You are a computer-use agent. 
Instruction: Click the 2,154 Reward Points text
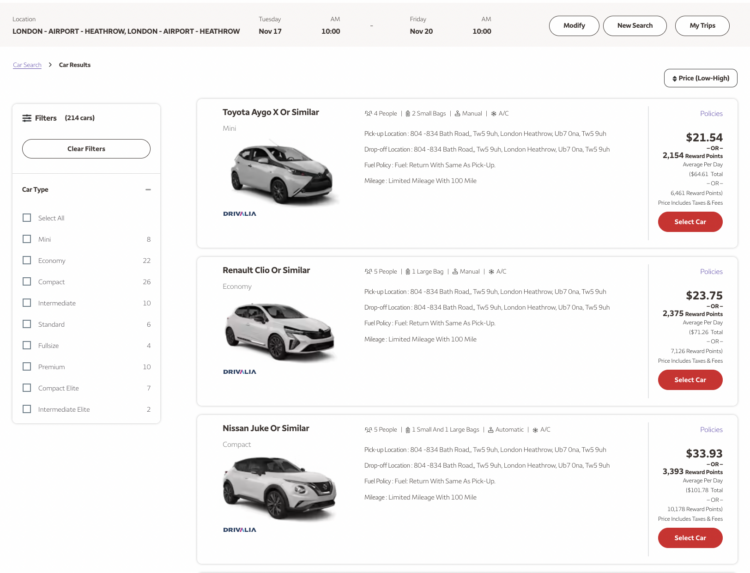pyautogui.click(x=693, y=155)
